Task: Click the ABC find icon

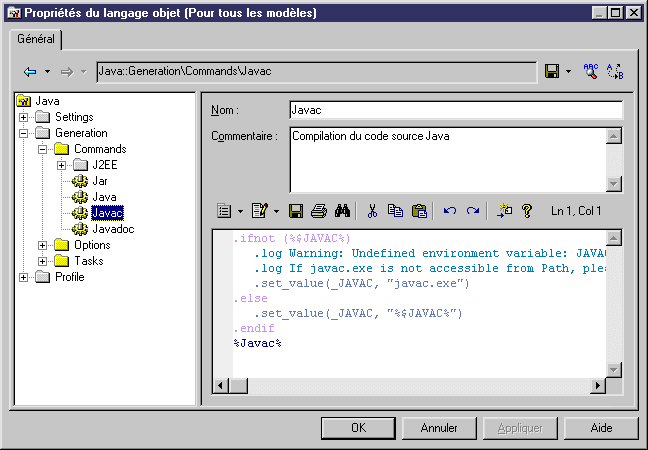Action: pos(591,71)
